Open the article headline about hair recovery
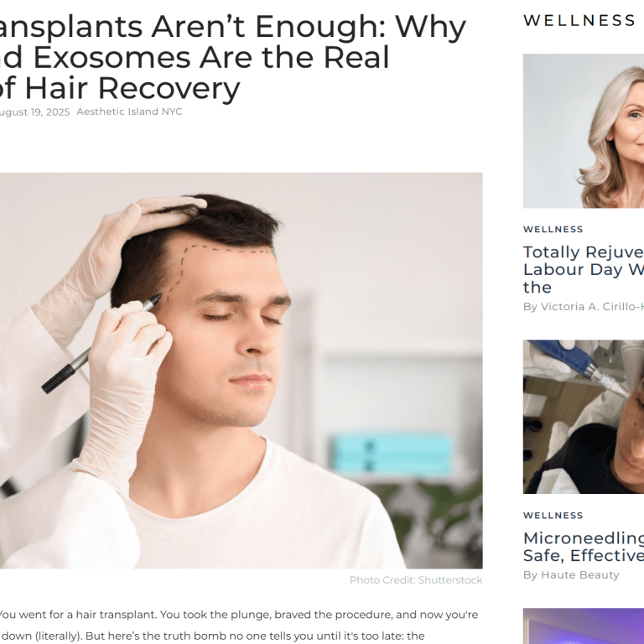Viewport: 644px width, 644px height. click(232, 58)
